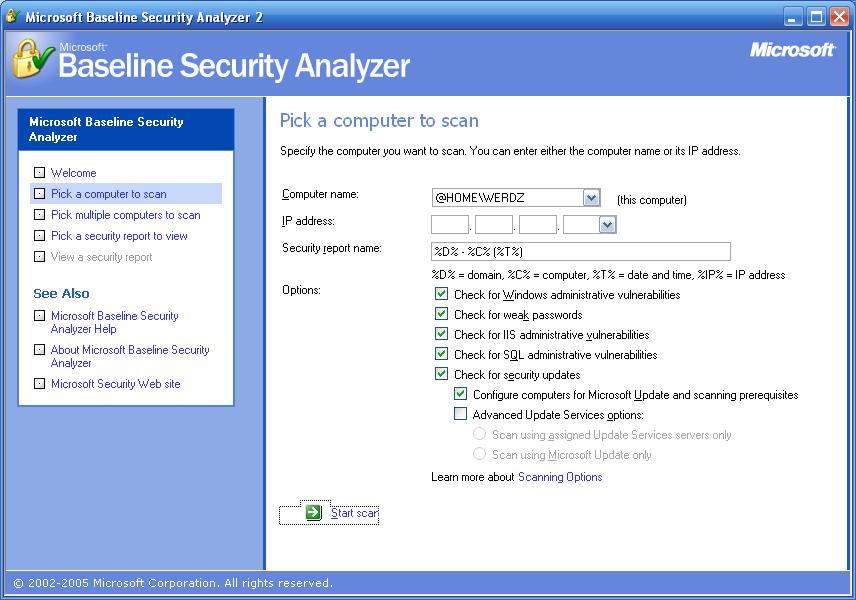856x600 pixels.
Task: Click the first IP address octet field
Action: (x=450, y=224)
